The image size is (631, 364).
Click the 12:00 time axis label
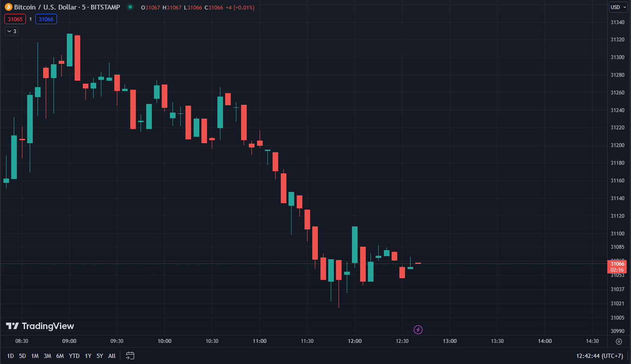(x=355, y=341)
